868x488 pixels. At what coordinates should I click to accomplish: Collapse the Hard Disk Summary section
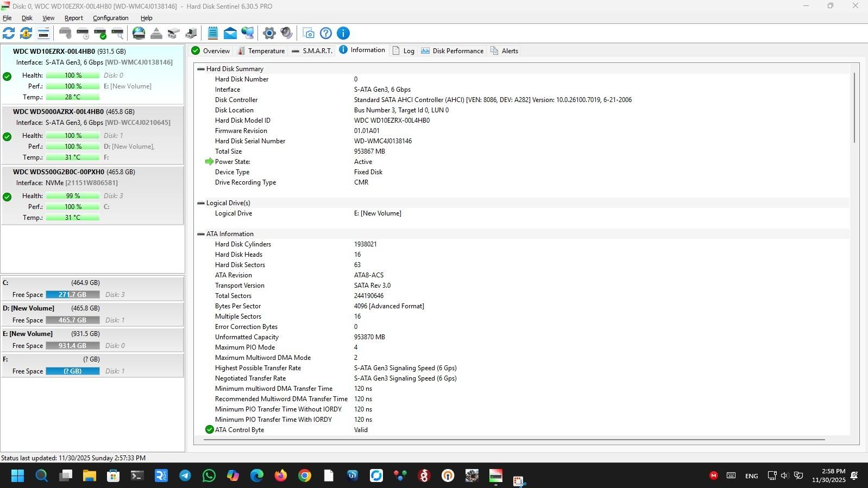coord(201,69)
